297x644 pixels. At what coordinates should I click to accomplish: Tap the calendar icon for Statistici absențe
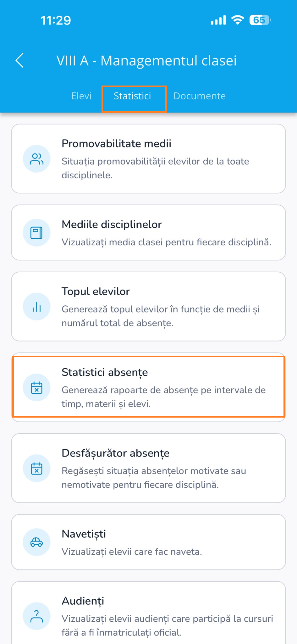coord(37,387)
